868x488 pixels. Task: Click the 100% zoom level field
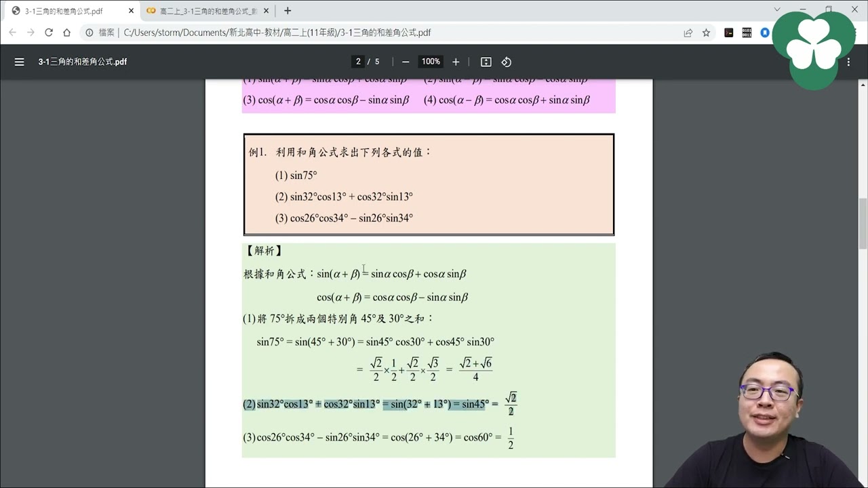tap(431, 62)
